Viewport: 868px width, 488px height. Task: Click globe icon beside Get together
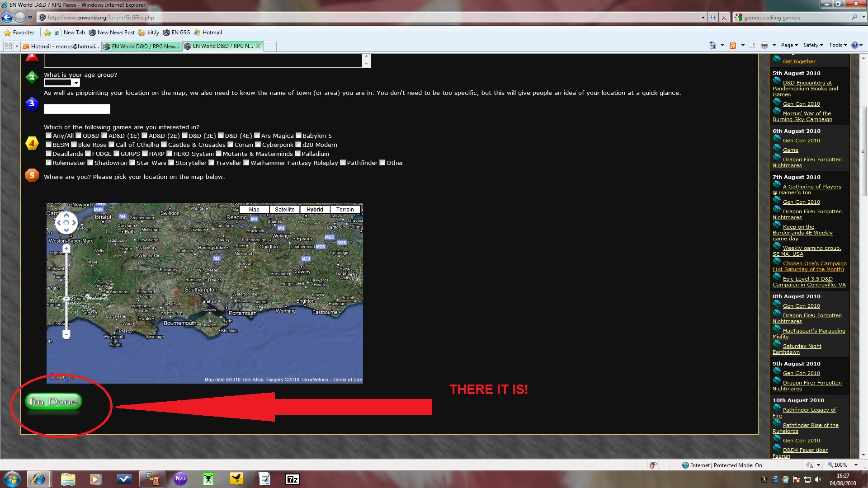tap(777, 59)
